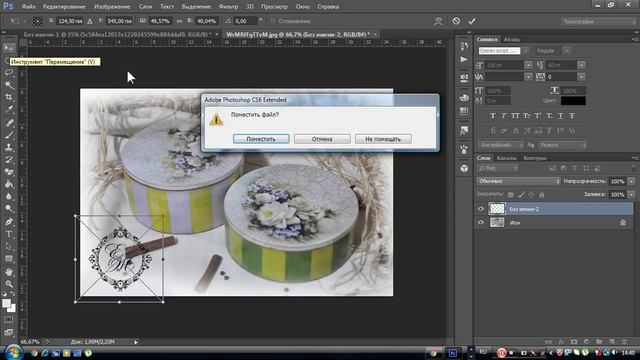This screenshot has height=360, width=640.
Task: Click the Отмена button
Action: coord(322,139)
